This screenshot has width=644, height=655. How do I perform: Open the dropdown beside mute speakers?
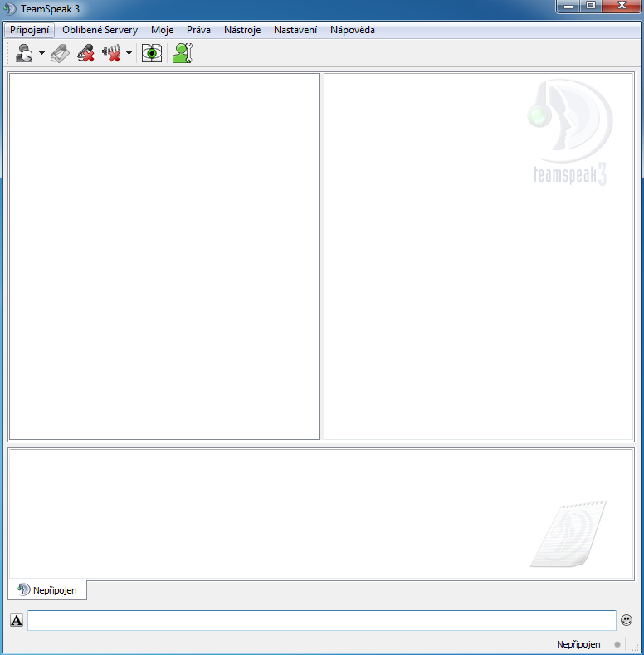click(129, 54)
